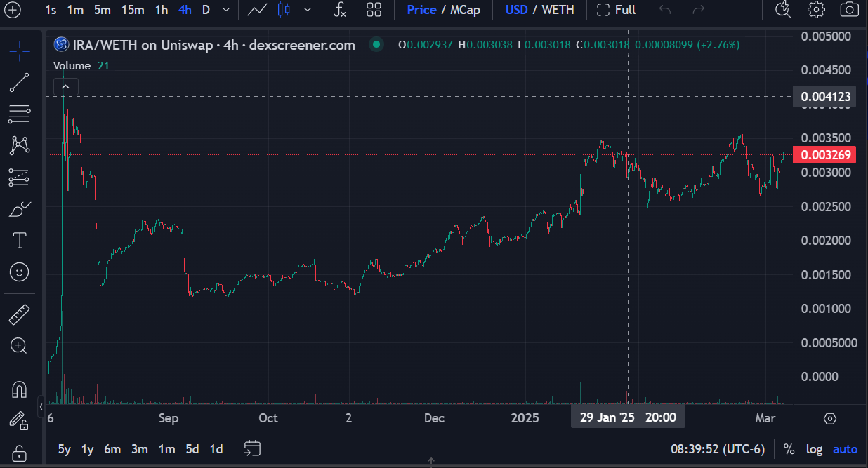Image resolution: width=868 pixels, height=468 pixels.
Task: Click the 0.004123 crosshair price label
Action: click(x=824, y=97)
